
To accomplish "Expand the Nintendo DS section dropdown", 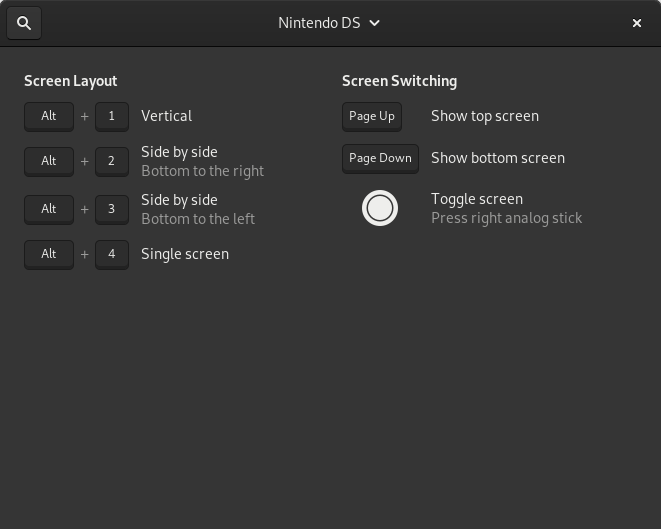I will [x=329, y=23].
